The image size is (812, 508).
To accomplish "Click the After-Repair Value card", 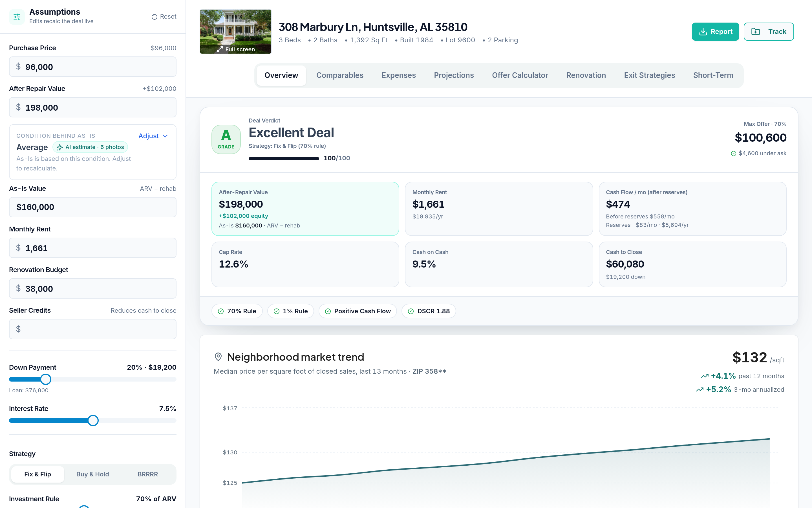I will [x=305, y=209].
